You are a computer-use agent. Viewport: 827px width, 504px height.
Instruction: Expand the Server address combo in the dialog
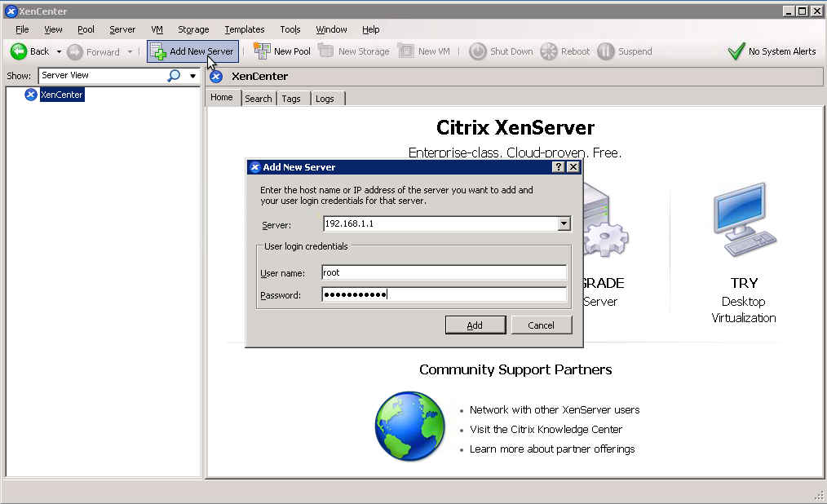point(565,223)
